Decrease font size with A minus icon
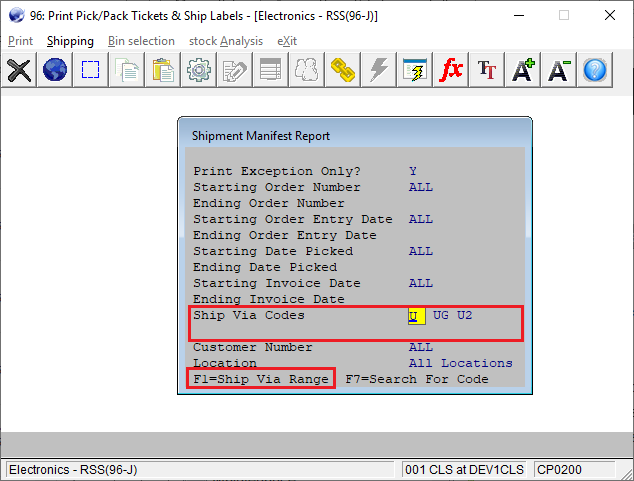This screenshot has height=481, width=634. (x=559, y=70)
